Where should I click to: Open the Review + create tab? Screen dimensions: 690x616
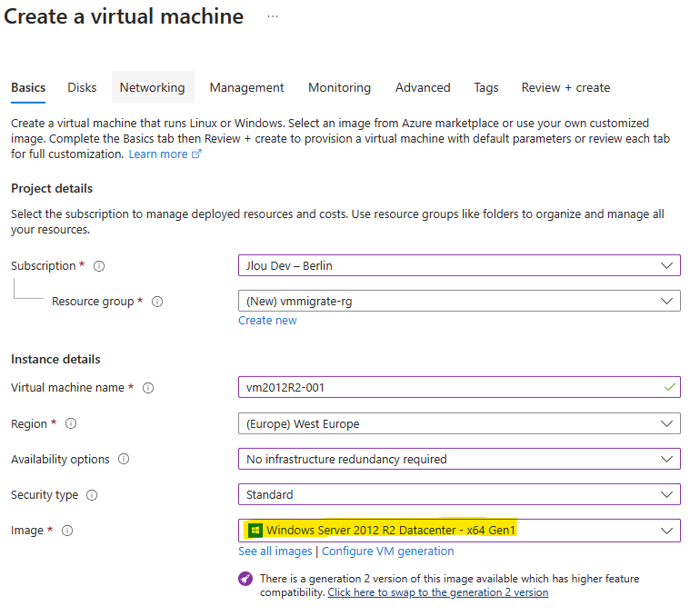(565, 87)
